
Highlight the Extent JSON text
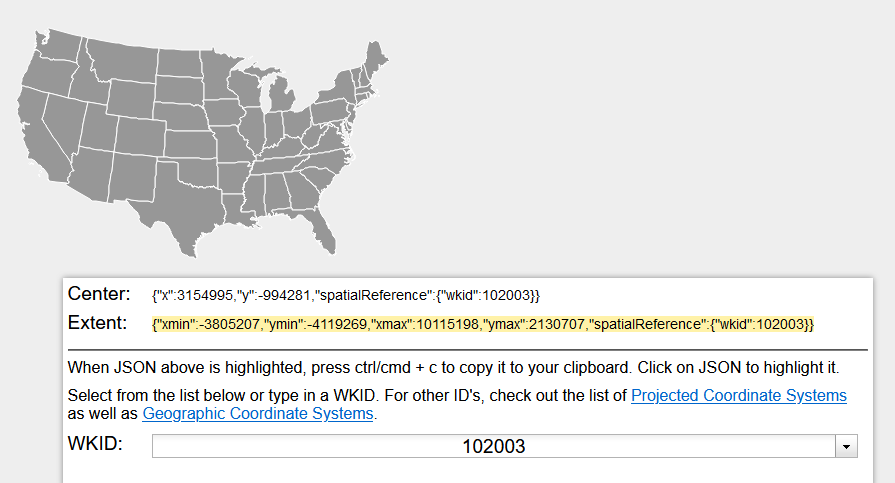pyautogui.click(x=483, y=324)
